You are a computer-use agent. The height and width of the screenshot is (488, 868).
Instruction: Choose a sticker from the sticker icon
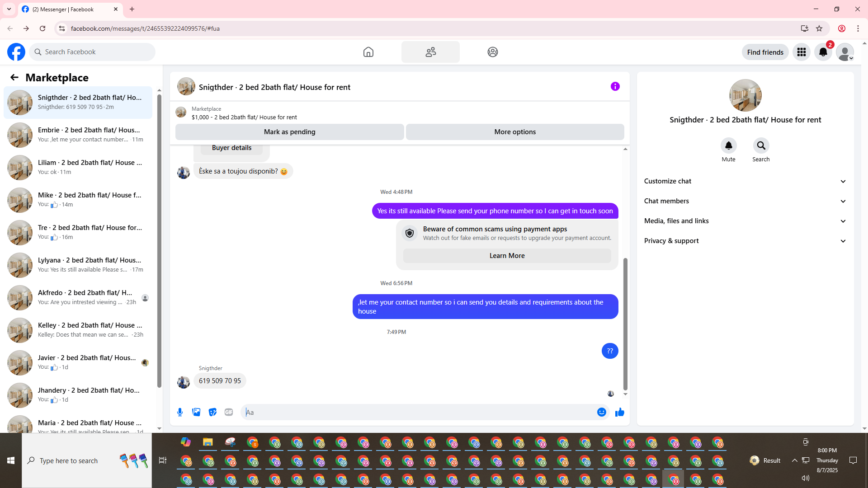click(212, 412)
